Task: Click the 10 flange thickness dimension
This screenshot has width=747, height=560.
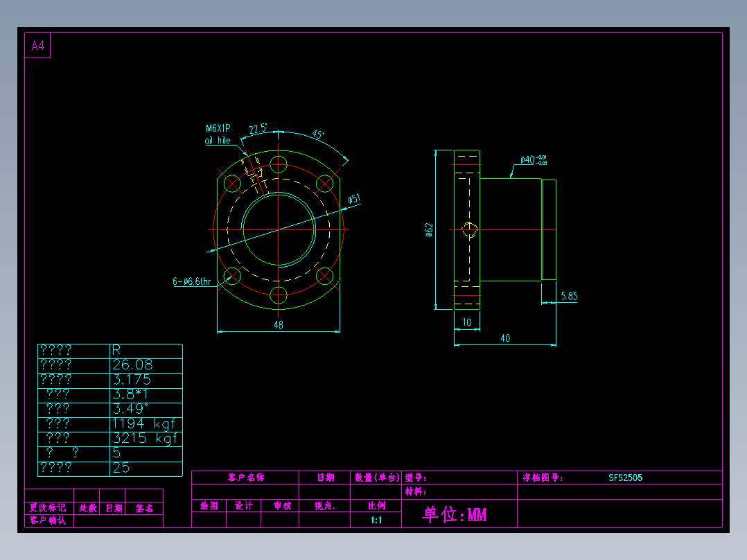Action: coord(467,322)
